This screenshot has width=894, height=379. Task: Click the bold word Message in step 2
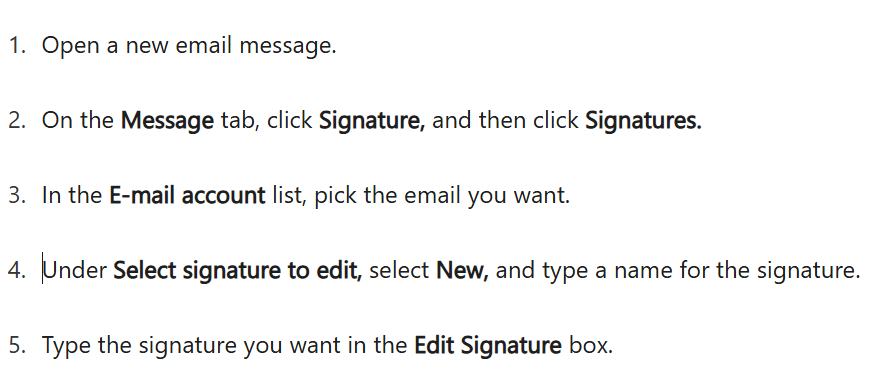click(x=167, y=121)
